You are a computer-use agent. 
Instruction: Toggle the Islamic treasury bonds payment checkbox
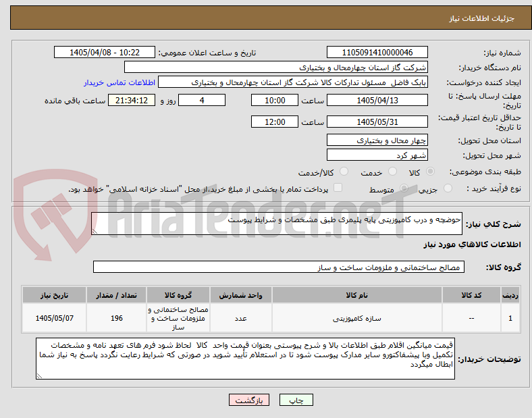point(338,188)
